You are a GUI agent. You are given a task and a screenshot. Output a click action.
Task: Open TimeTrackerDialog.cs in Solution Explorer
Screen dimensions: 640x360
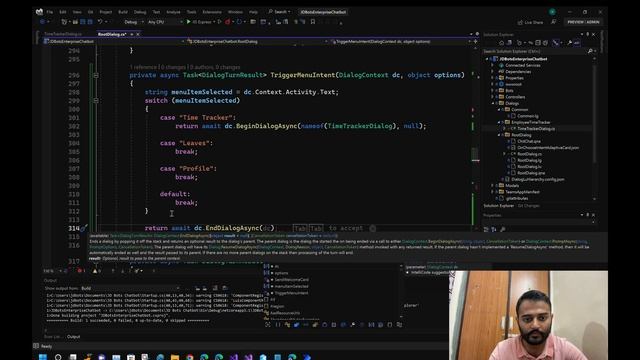(536, 129)
